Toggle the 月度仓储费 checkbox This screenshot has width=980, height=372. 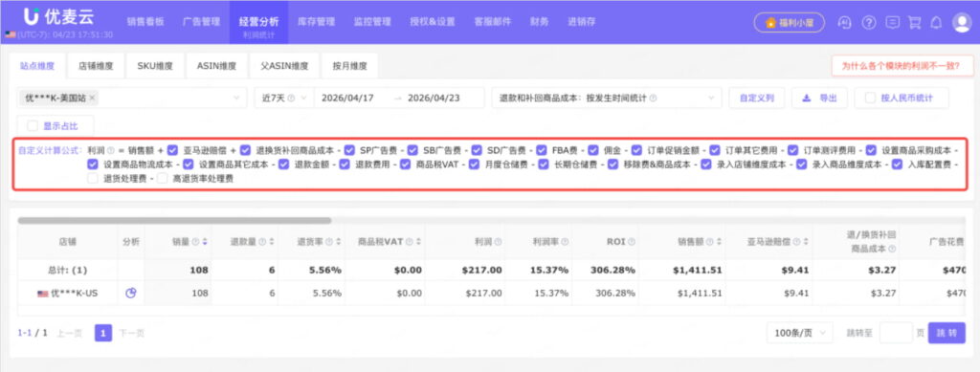click(x=475, y=164)
